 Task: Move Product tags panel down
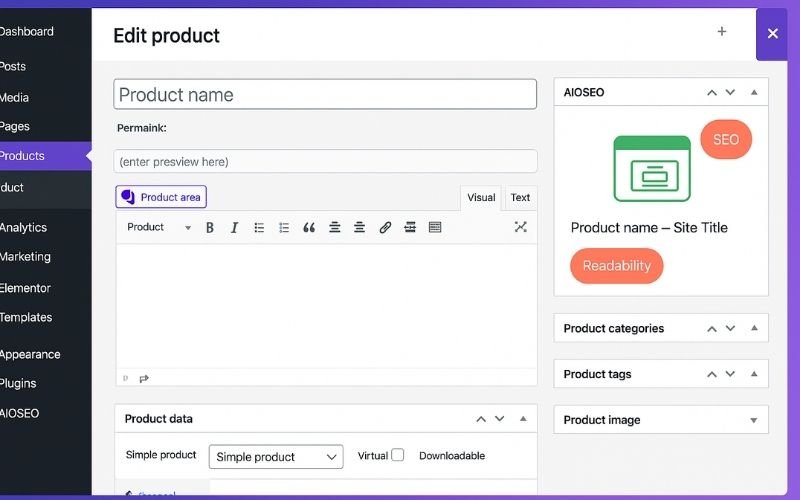[x=730, y=374]
